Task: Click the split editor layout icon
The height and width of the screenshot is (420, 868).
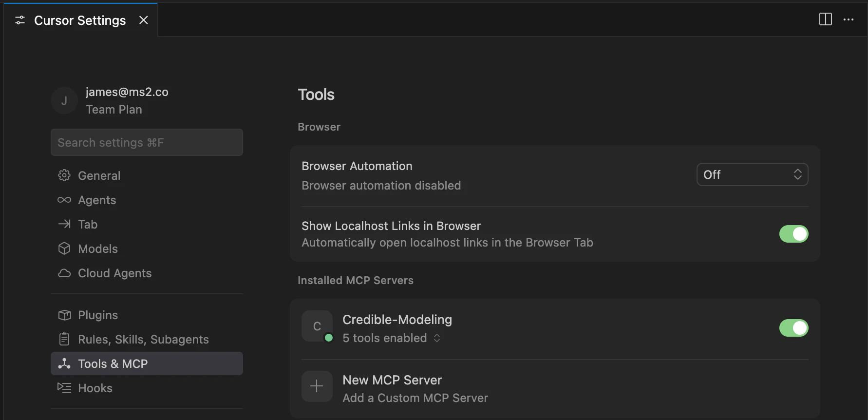Action: pyautogui.click(x=826, y=19)
